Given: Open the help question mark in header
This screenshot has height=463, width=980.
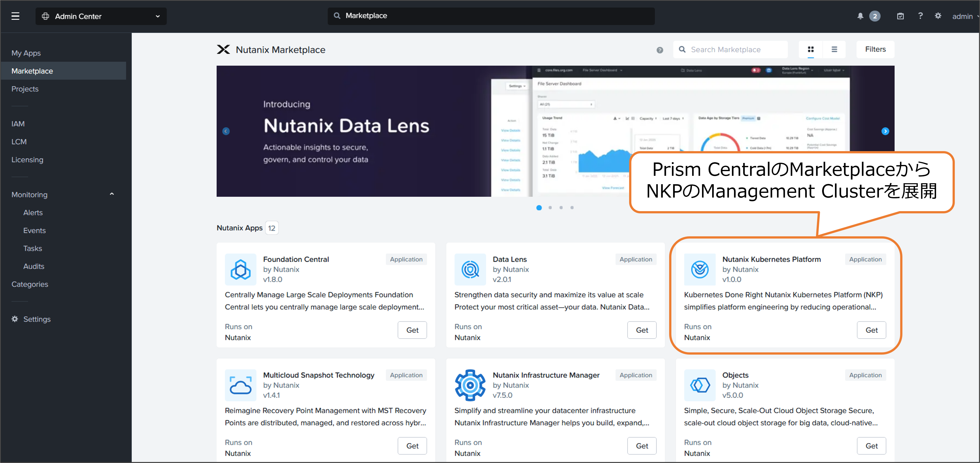Looking at the screenshot, I should 920,16.
